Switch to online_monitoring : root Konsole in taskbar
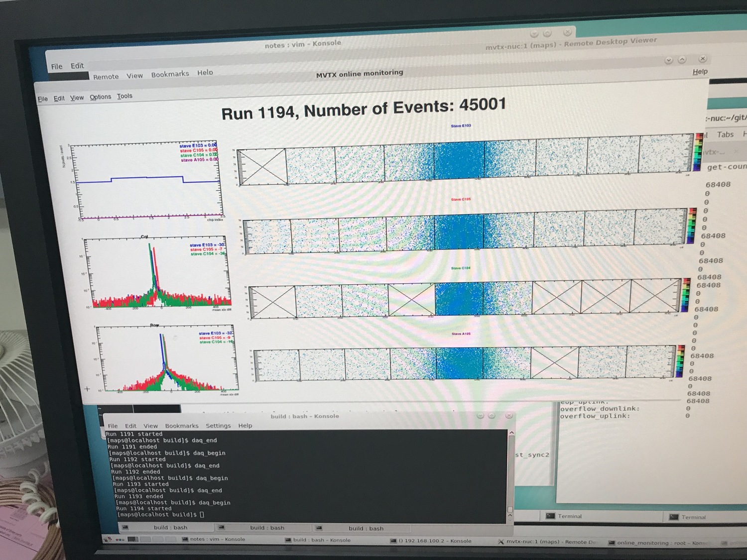 pos(658,543)
